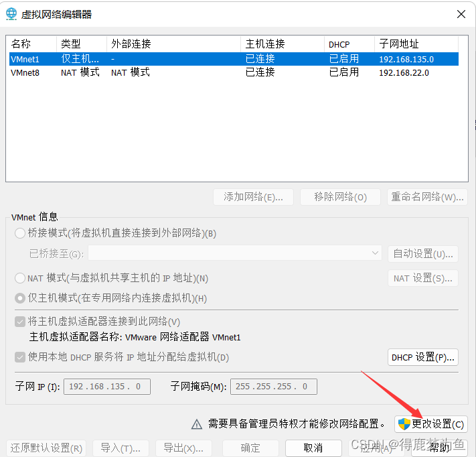Open the 已桥接至 dropdown
Screen dimensions: 476x457
235,253
